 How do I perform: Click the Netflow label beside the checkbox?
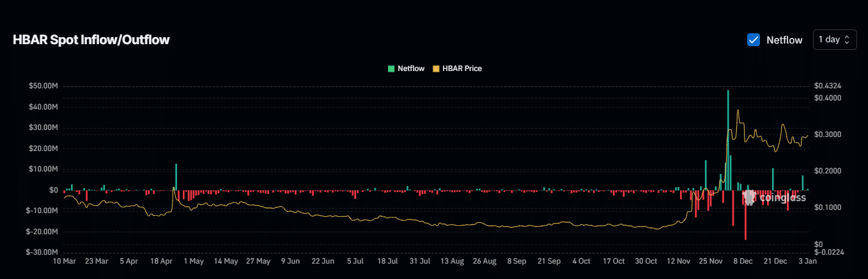tap(784, 40)
